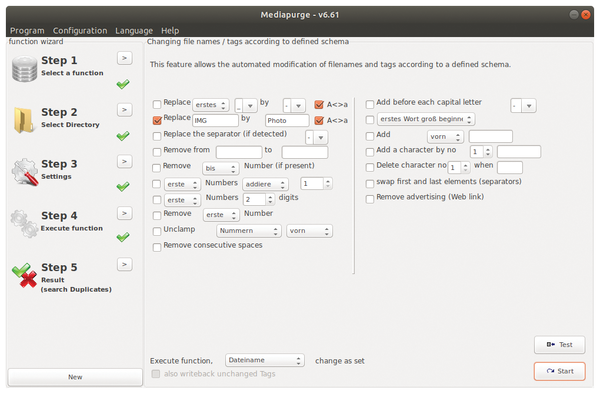Open the erstes Wort groß beginnen dropdown

tap(426, 119)
